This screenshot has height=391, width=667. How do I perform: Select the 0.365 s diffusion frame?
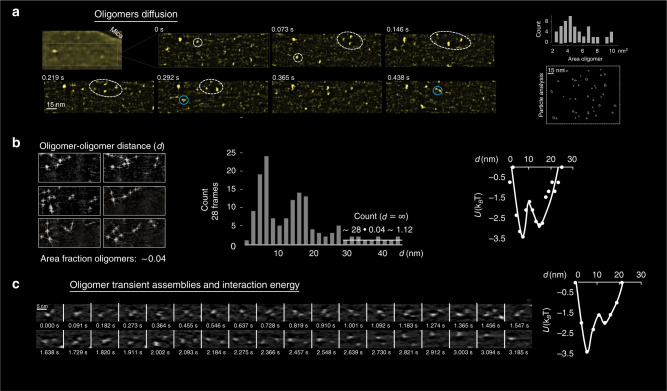pyautogui.click(x=327, y=97)
